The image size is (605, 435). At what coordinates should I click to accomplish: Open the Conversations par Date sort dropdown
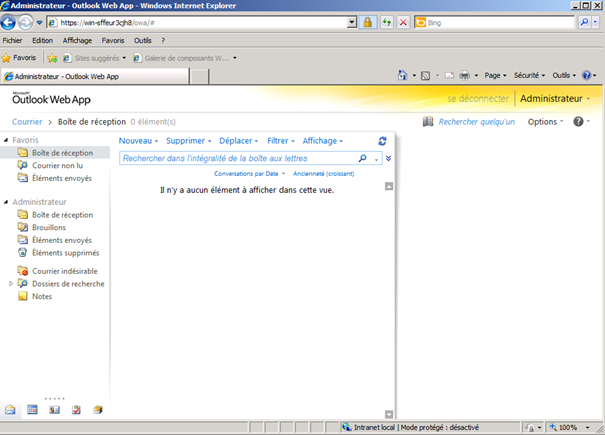point(249,174)
